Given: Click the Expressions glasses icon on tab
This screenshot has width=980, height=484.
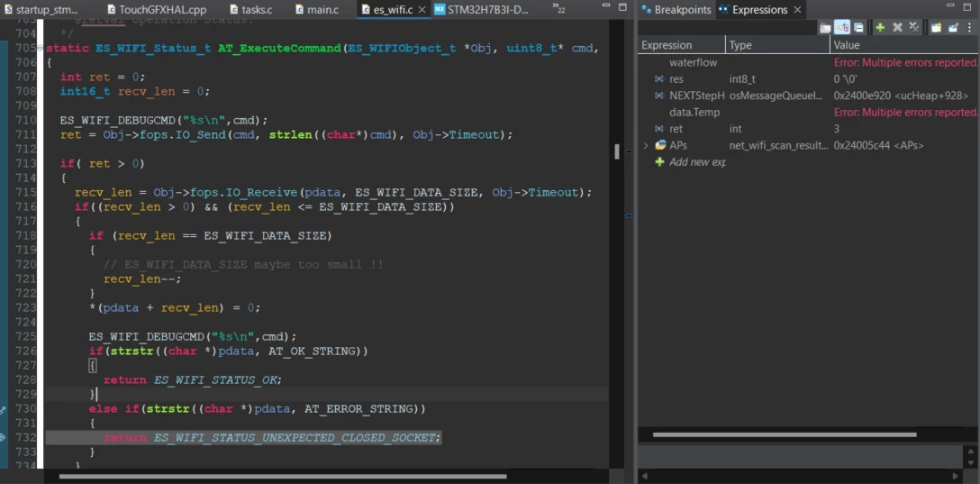Looking at the screenshot, I should [x=723, y=10].
